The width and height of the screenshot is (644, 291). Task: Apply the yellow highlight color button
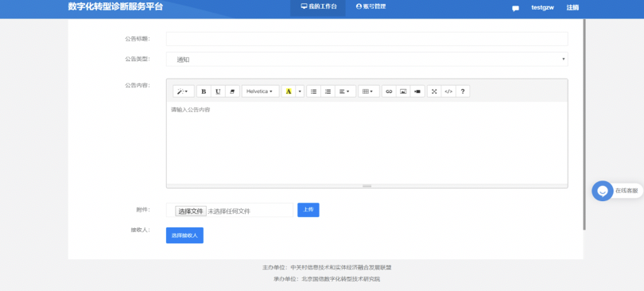[x=289, y=91]
